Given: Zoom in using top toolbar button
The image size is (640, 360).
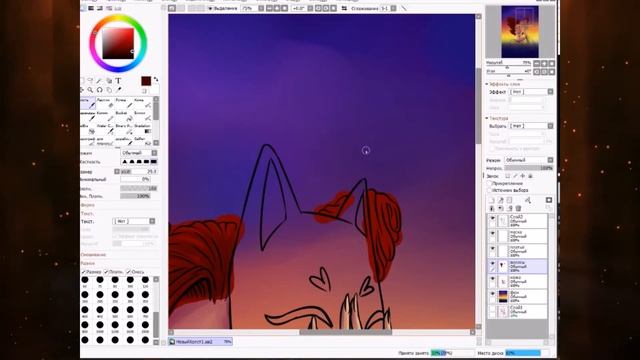Looking at the screenshot, I should (277, 8).
